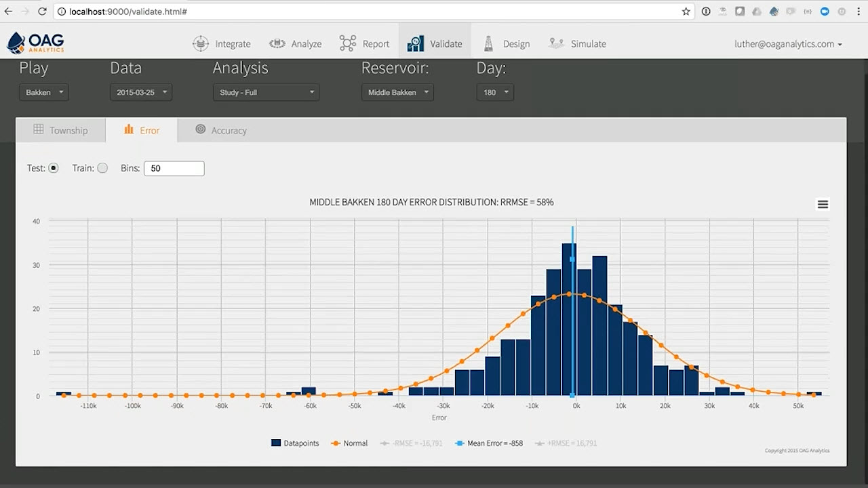Click the bar chart icon on Error tab
This screenshot has height=488, width=868.
pos(129,129)
